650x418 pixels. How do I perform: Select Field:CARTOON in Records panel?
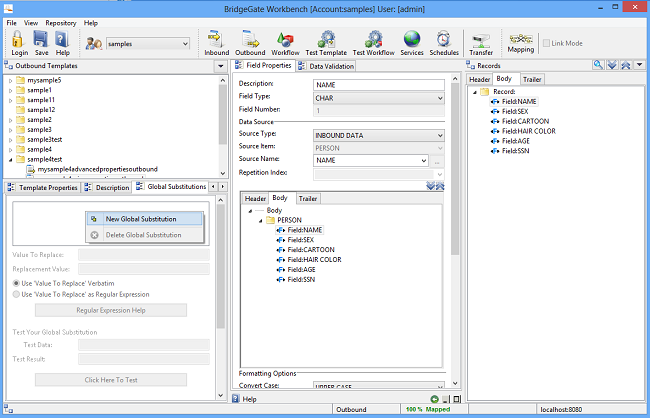[x=525, y=122]
